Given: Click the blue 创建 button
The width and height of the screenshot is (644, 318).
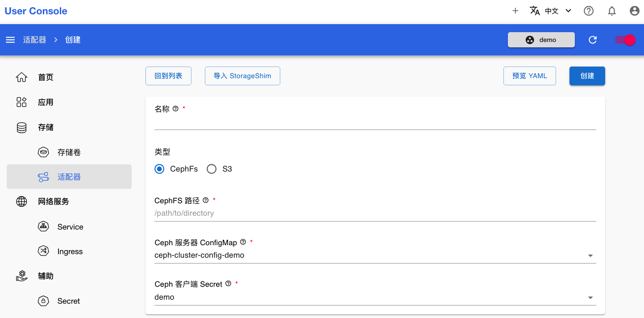Looking at the screenshot, I should (x=587, y=76).
